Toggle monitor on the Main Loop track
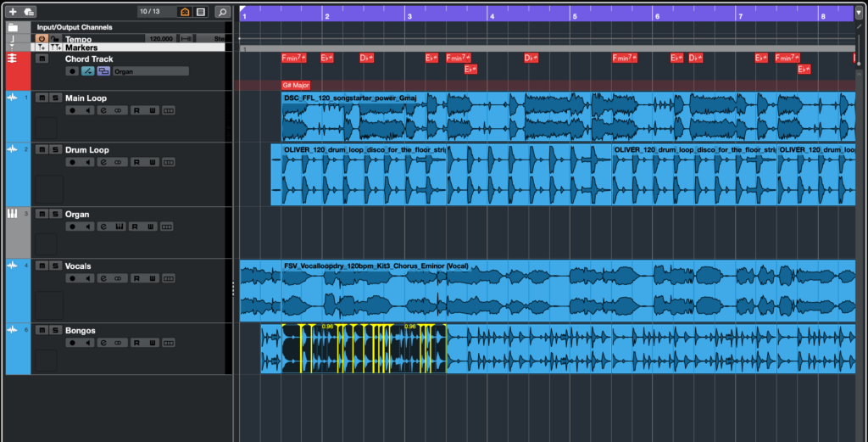 click(x=87, y=111)
